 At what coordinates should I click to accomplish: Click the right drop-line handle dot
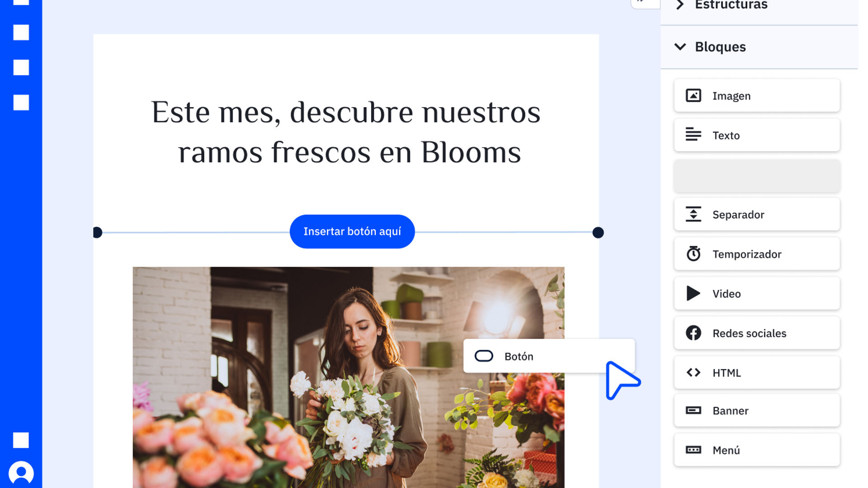(598, 232)
